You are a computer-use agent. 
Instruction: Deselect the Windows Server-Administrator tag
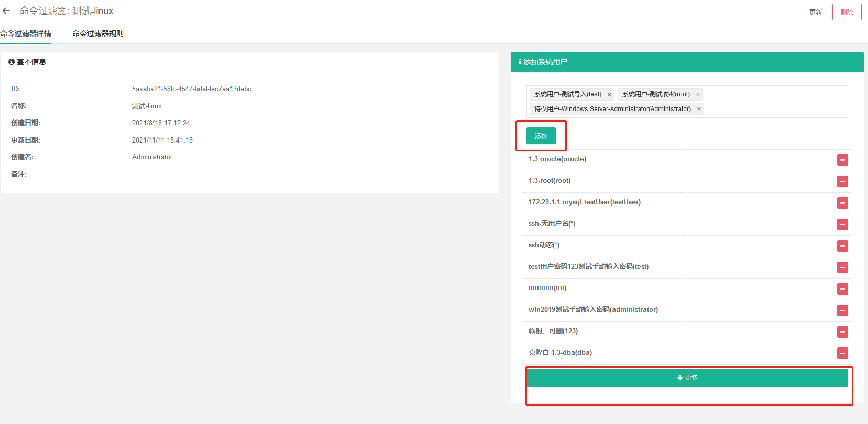699,110
